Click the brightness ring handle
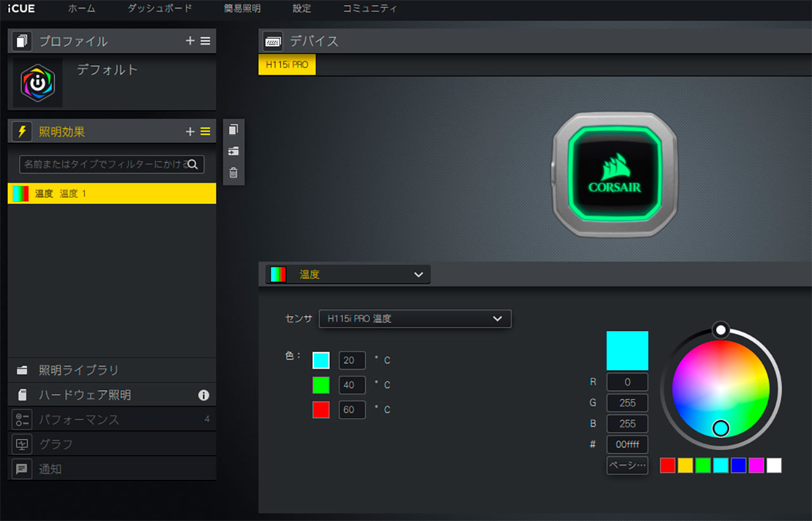This screenshot has width=812, height=521. click(x=720, y=329)
